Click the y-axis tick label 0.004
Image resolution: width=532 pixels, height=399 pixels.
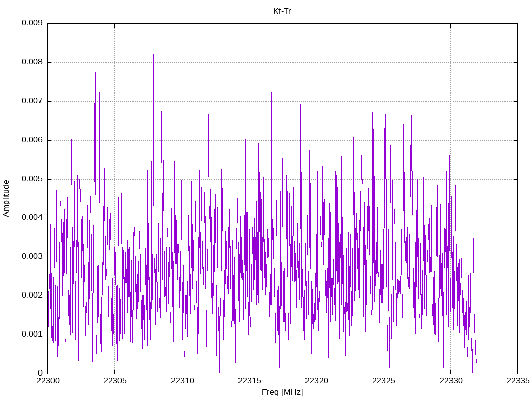[32, 218]
